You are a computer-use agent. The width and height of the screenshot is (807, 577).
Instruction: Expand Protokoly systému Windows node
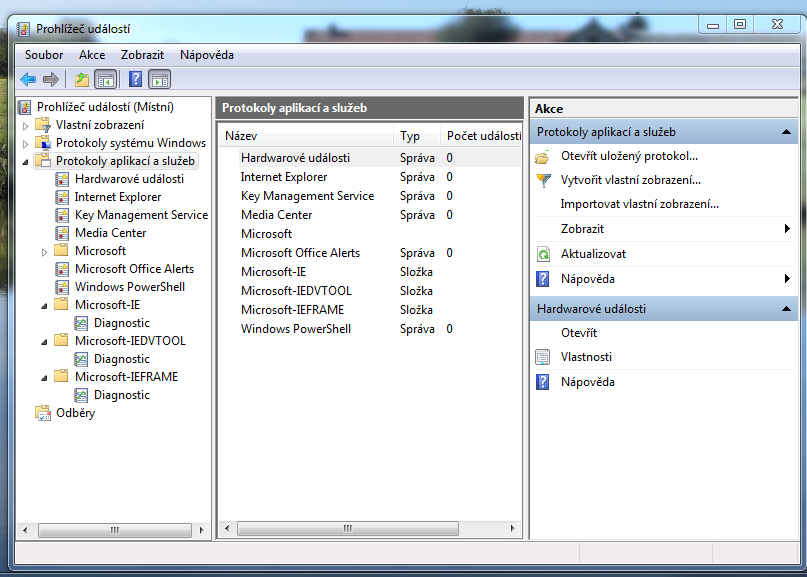click(26, 143)
